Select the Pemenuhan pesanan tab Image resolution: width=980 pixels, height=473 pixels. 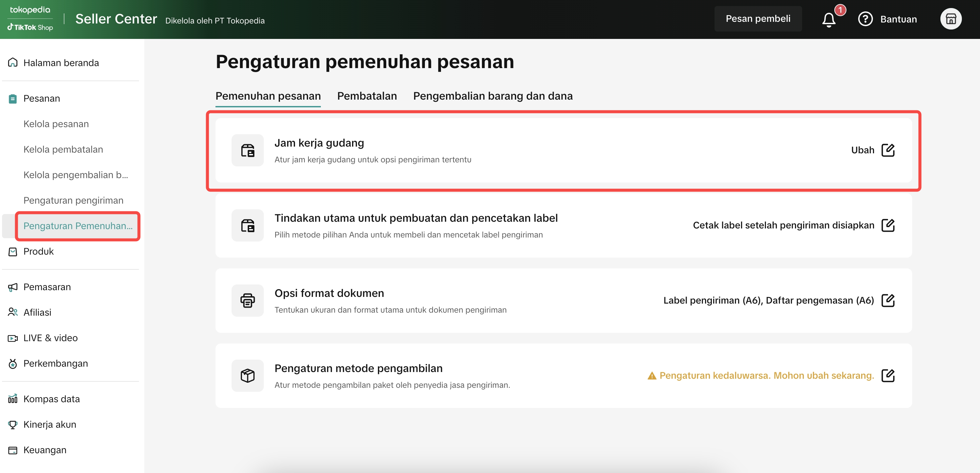click(268, 96)
